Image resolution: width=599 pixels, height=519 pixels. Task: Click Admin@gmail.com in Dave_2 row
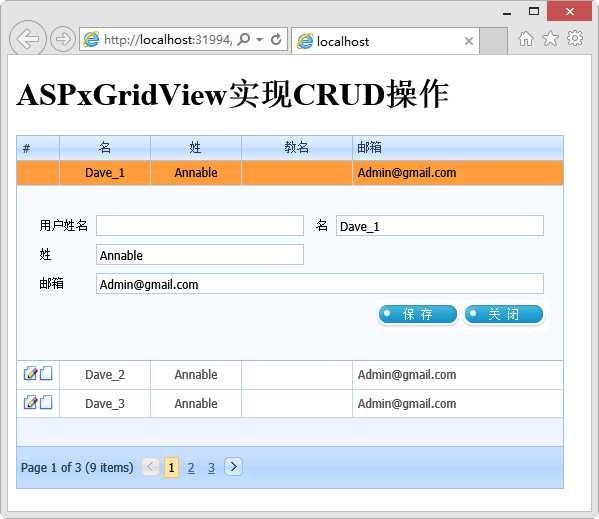pyautogui.click(x=407, y=375)
